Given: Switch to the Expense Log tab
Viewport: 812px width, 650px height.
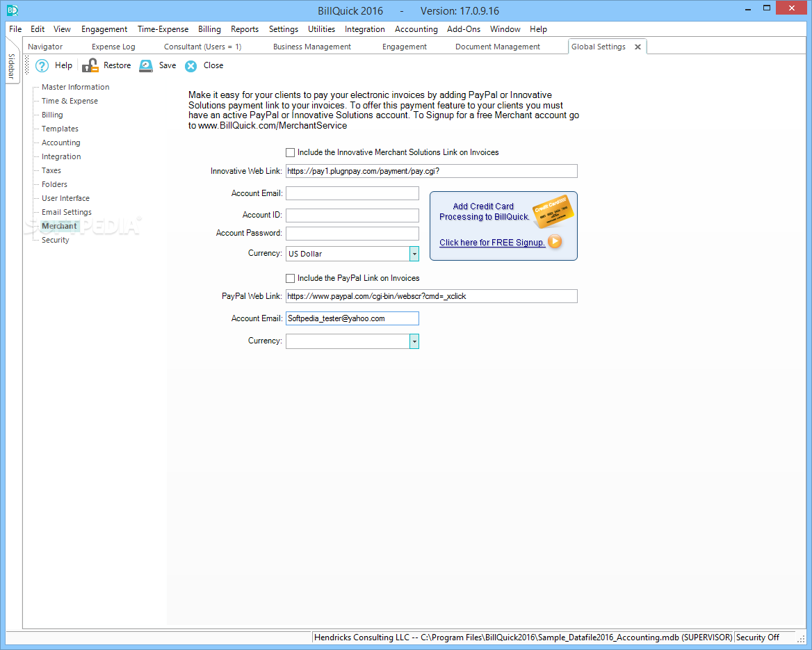Looking at the screenshot, I should [x=113, y=47].
